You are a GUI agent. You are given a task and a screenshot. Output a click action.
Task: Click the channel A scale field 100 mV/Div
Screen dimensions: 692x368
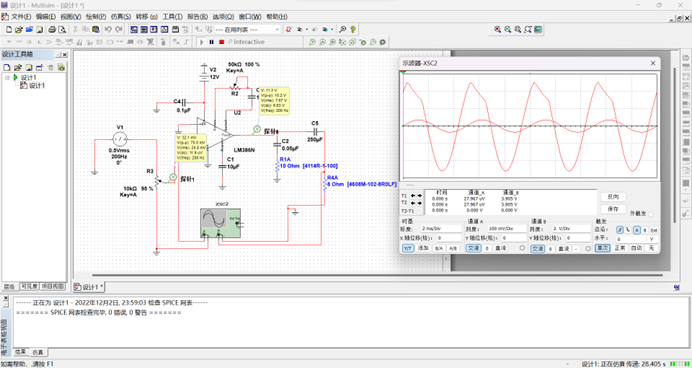click(x=507, y=229)
